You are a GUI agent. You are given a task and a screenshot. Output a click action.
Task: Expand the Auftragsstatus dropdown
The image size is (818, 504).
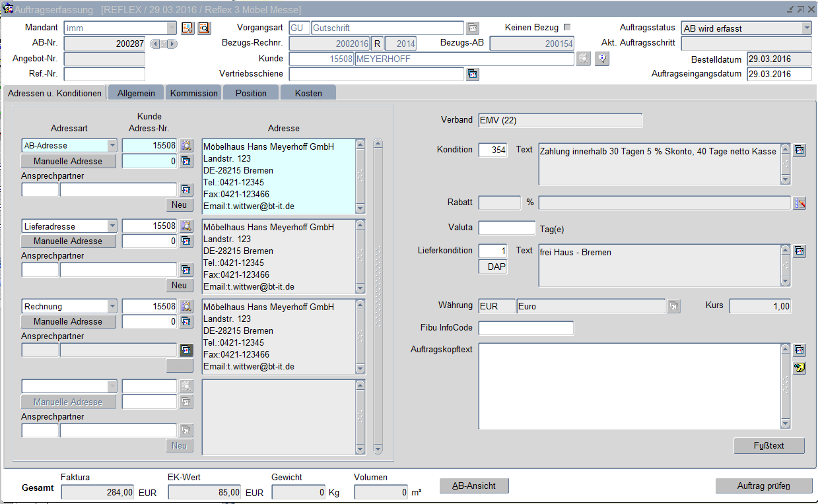tap(806, 28)
